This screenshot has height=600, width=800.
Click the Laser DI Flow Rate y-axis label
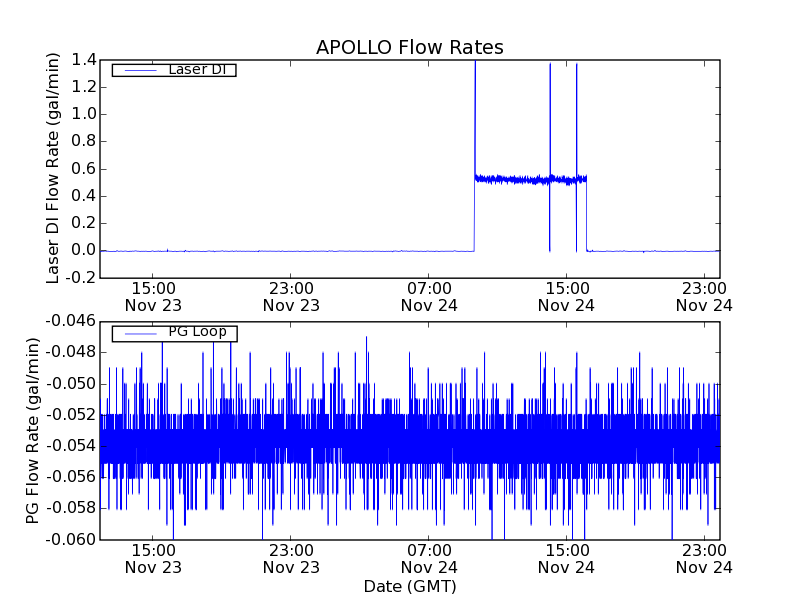[54, 168]
